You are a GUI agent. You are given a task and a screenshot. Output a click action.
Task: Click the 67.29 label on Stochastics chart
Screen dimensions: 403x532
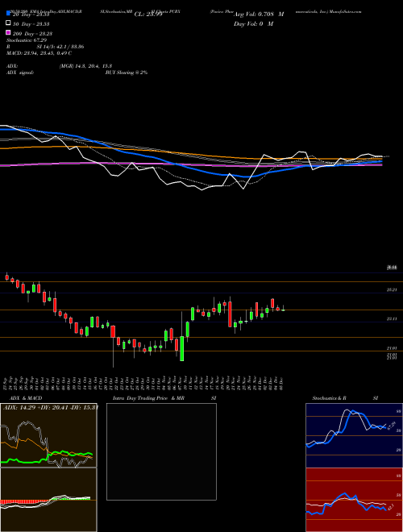(x=392, y=426)
